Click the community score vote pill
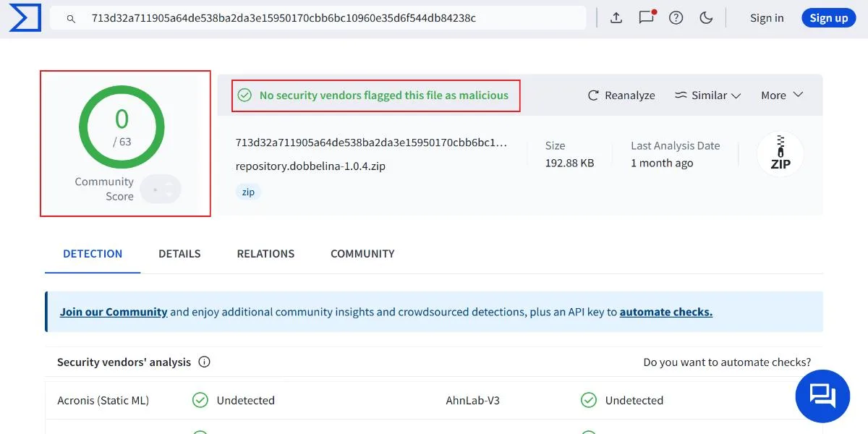This screenshot has height=434, width=868. click(161, 190)
